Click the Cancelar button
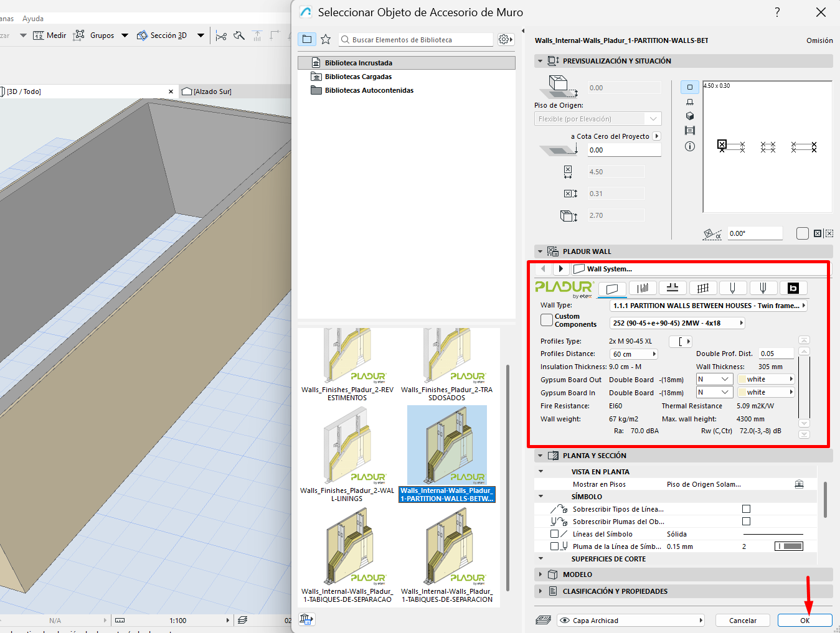This screenshot has height=633, width=840. [x=742, y=621]
